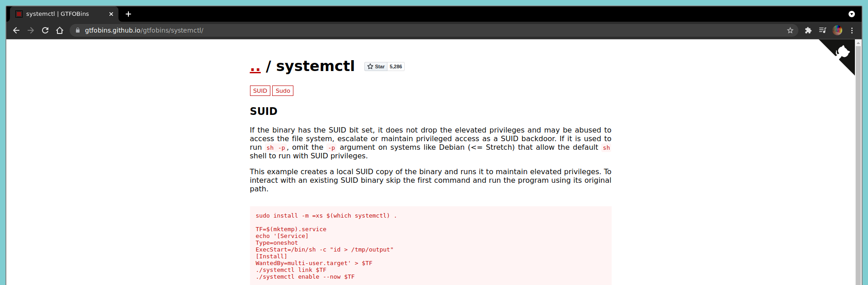Click the 'Type=oneshot' code line
This screenshot has width=868, height=285.
[x=277, y=243]
